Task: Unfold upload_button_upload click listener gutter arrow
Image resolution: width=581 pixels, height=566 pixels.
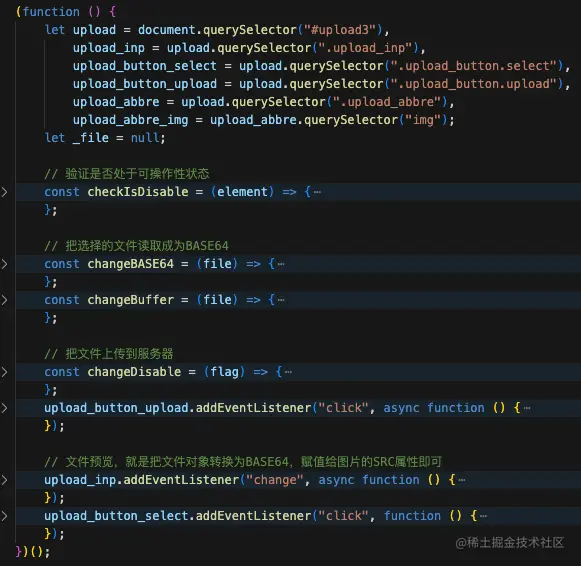Action: point(4,408)
